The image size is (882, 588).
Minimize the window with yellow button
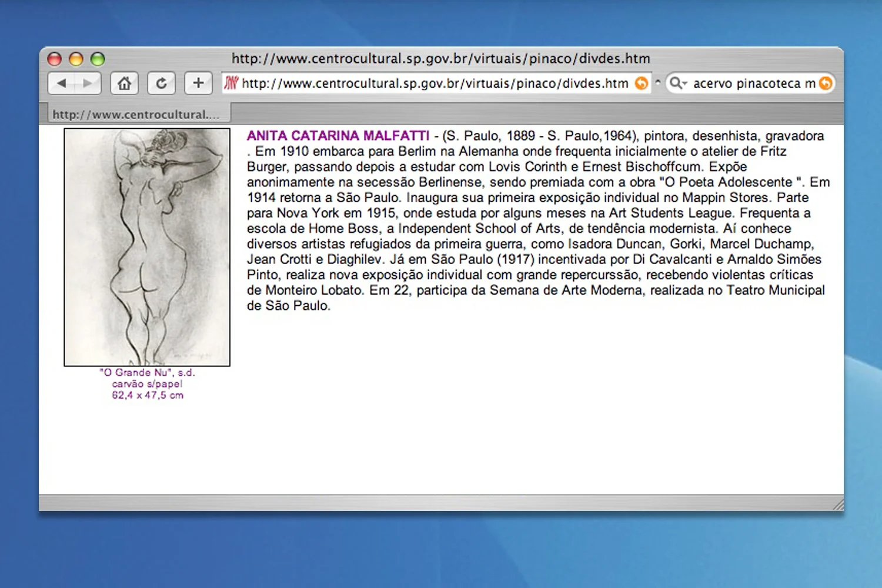pos(76,59)
